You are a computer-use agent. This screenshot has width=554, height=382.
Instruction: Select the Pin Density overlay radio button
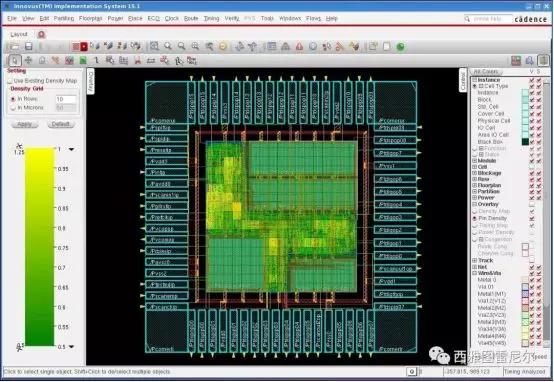click(475, 218)
